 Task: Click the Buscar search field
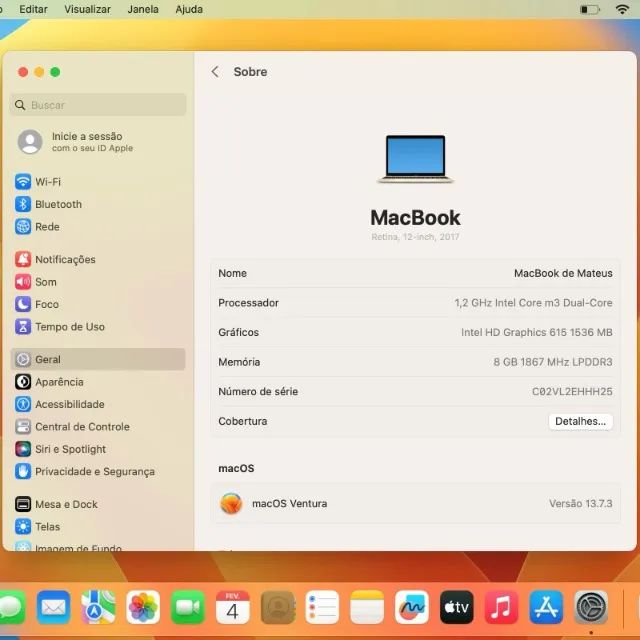98,105
